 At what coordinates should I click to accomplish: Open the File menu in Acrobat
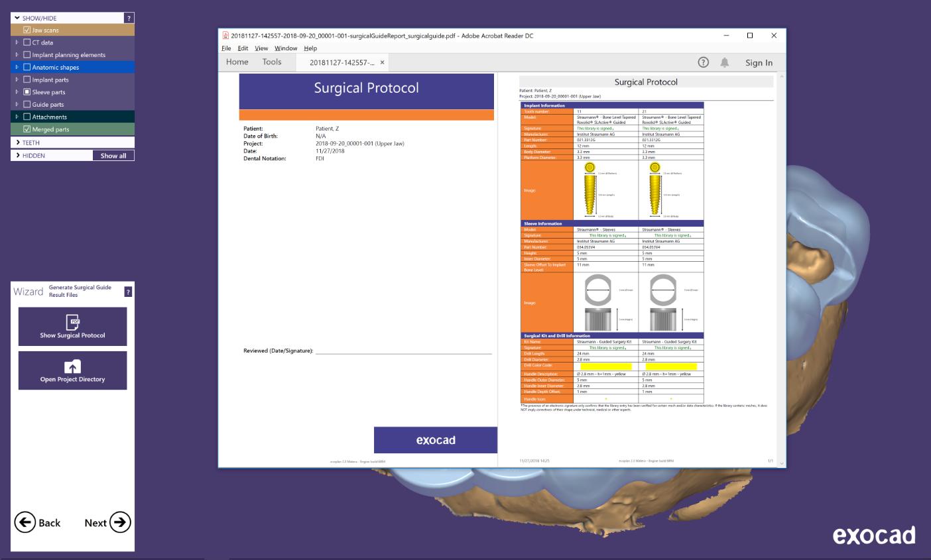click(226, 48)
